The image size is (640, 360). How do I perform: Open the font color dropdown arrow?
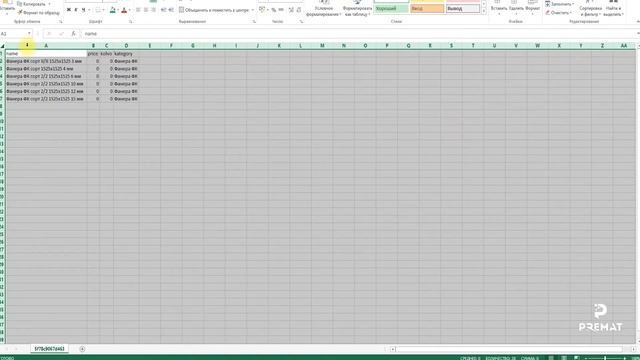(x=129, y=10)
